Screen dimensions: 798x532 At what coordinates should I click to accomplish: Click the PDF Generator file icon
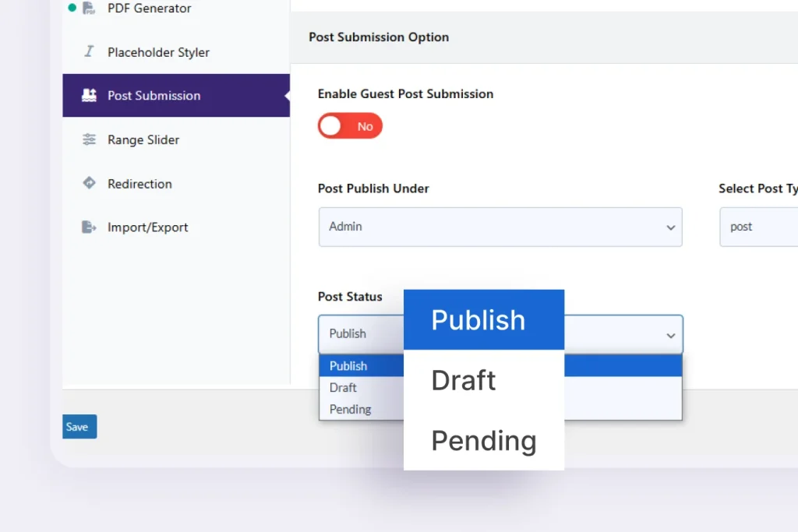point(89,8)
